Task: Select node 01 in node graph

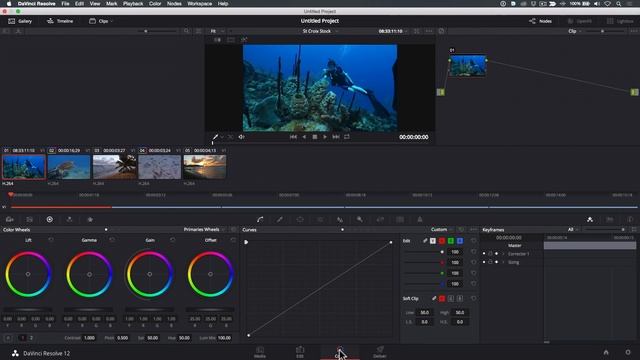Action: pos(468,66)
